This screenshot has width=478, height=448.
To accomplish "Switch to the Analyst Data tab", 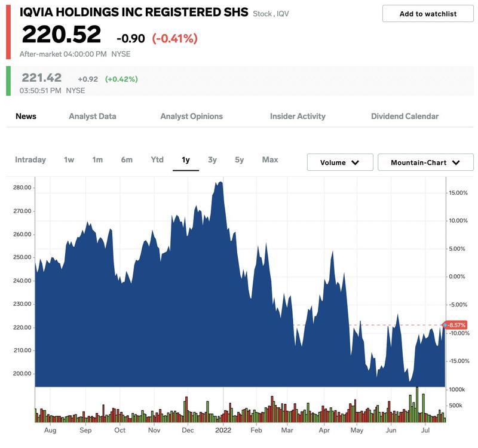I will coord(93,116).
